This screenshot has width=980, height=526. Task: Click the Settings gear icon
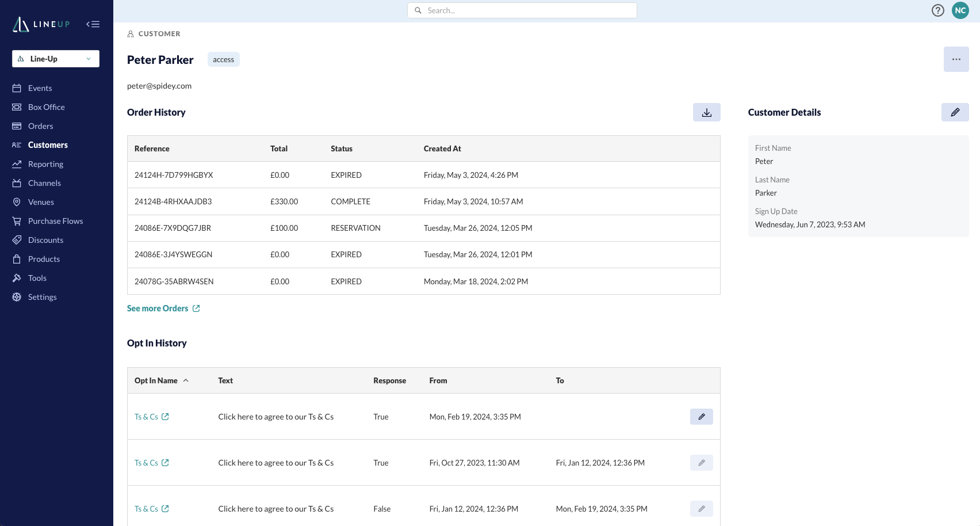[x=17, y=297]
